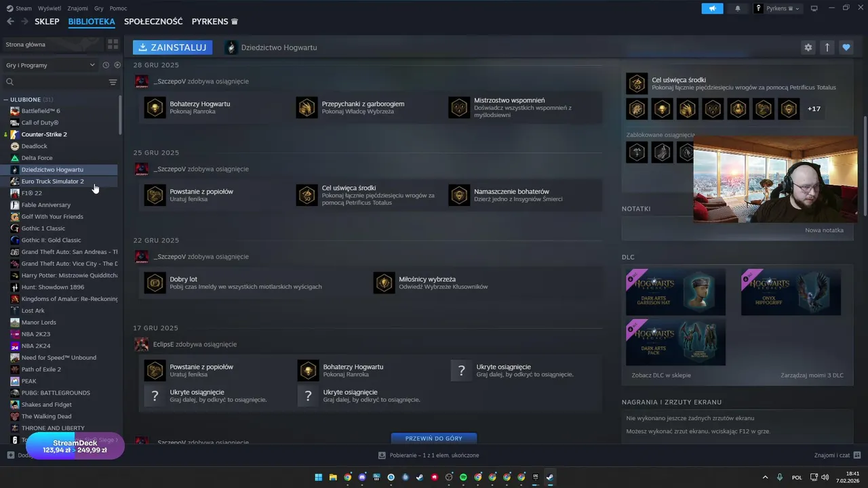The image size is (868, 488).
Task: Click PRZEWIŃ DO GÓRY button
Action: click(434, 439)
